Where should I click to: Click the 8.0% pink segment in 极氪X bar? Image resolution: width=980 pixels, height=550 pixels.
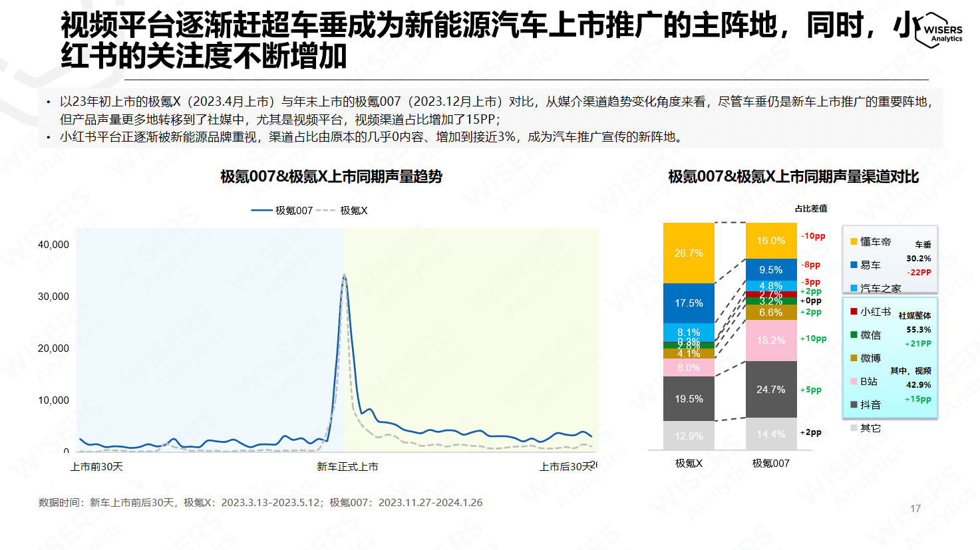pyautogui.click(x=689, y=367)
